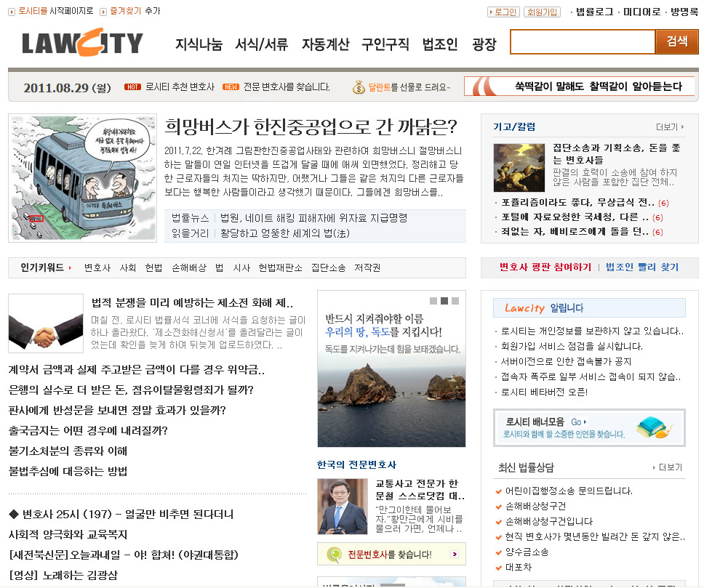Click the red arrow next to 인기키워드
This screenshot has height=588, width=704.
(x=71, y=267)
